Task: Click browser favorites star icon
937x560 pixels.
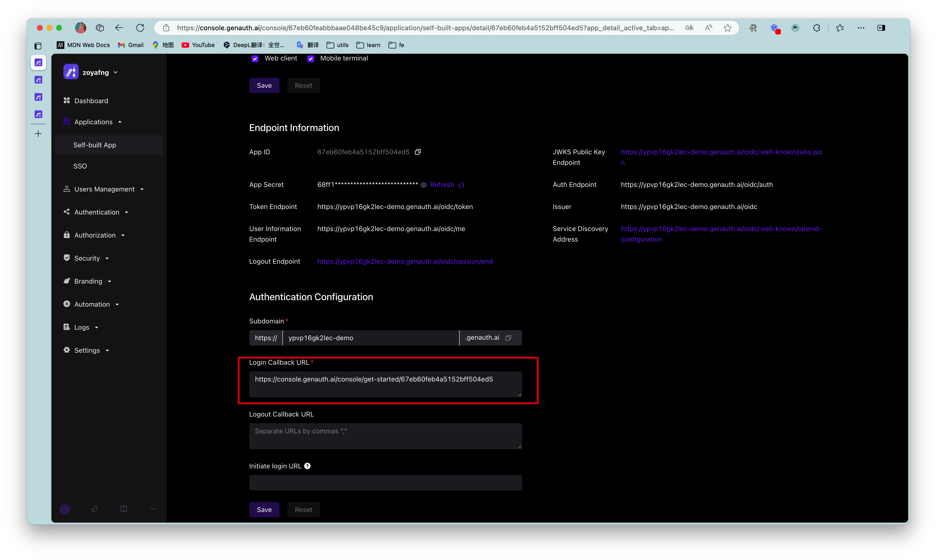Action: coord(727,28)
